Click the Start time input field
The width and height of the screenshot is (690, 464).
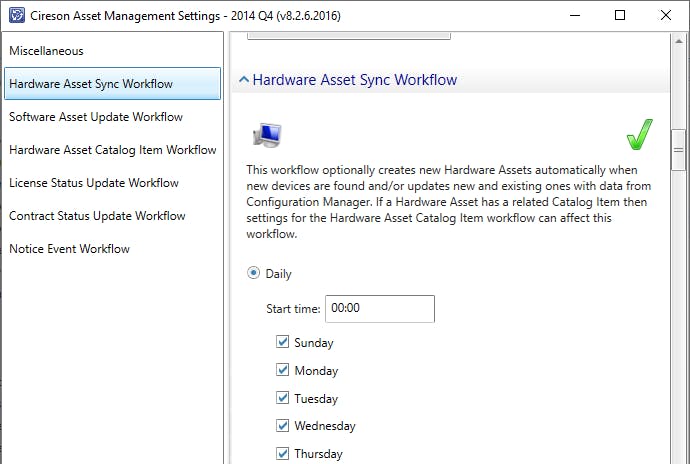(x=380, y=309)
